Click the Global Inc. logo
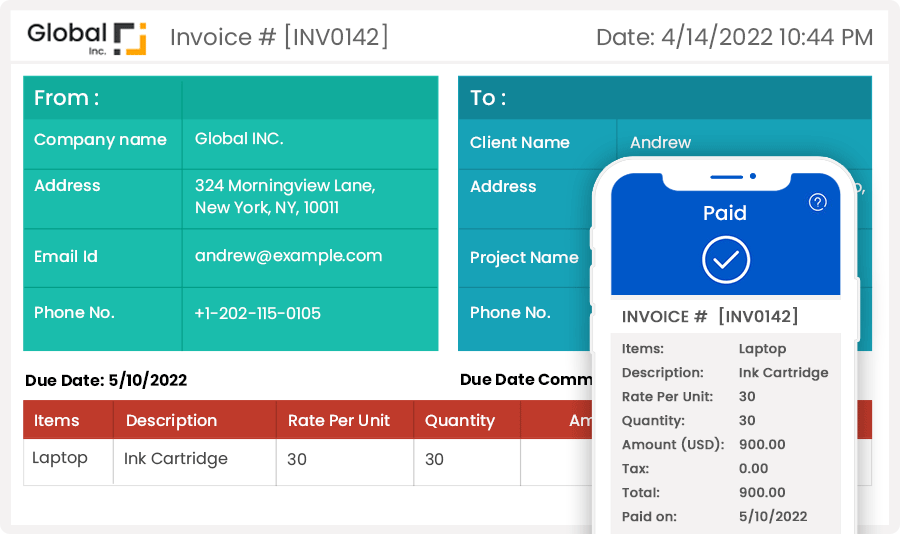The height and width of the screenshot is (534, 900). pos(87,37)
